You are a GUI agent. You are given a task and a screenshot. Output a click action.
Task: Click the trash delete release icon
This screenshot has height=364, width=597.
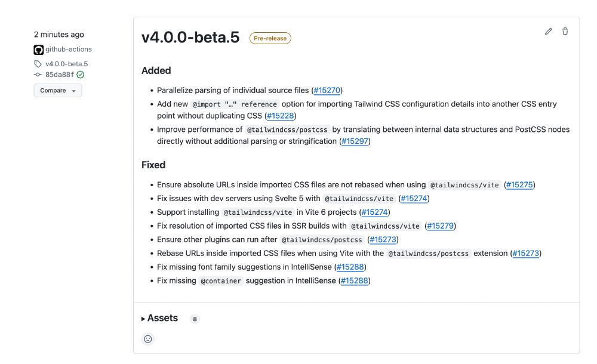(x=565, y=31)
